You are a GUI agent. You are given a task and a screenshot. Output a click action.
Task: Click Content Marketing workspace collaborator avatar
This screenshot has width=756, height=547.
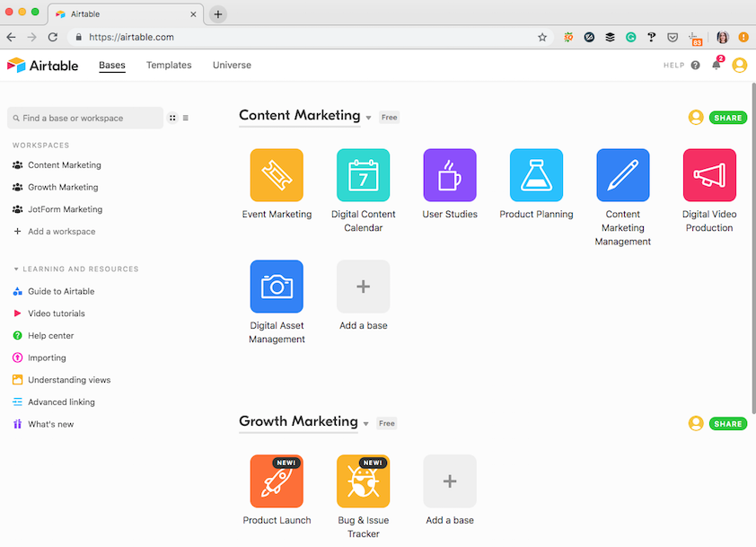[696, 117]
